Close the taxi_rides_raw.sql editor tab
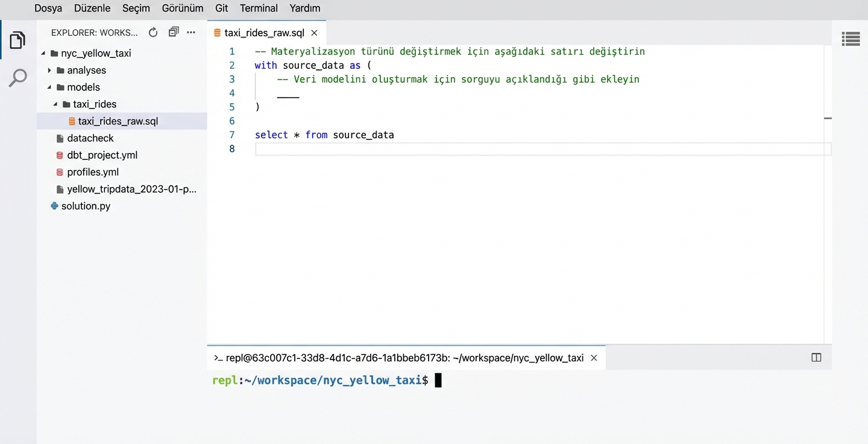Image resolution: width=868 pixels, height=444 pixels. click(315, 33)
